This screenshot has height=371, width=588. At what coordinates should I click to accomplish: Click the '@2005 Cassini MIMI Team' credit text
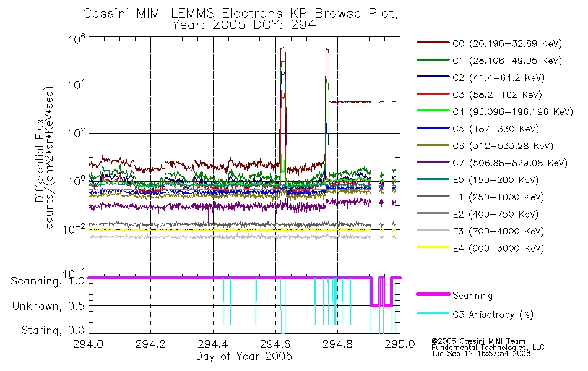click(x=478, y=341)
